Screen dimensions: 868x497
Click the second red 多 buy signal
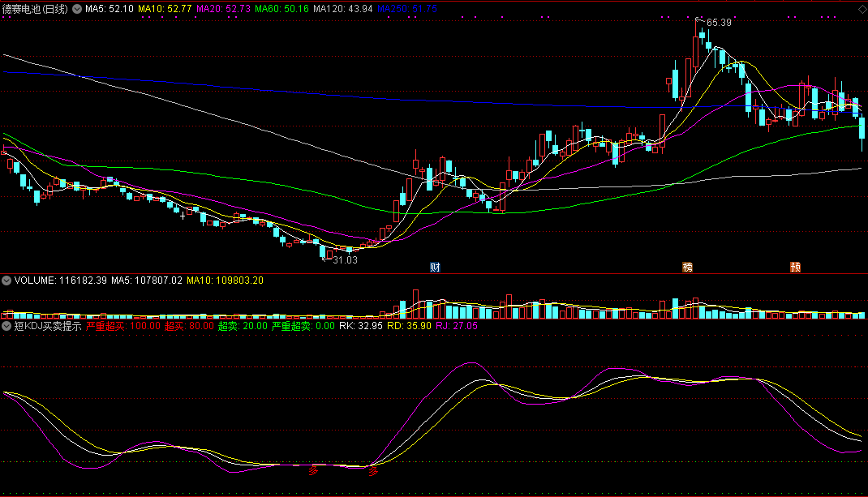pyautogui.click(x=373, y=471)
